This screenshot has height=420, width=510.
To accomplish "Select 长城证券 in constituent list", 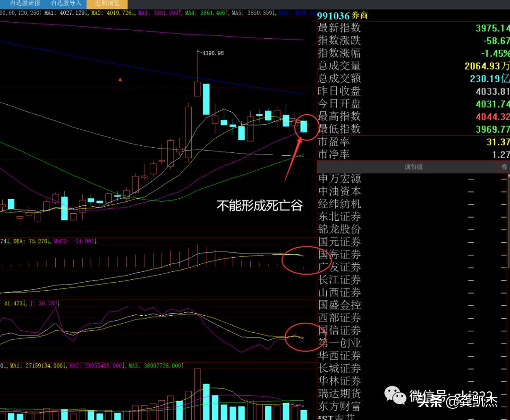I will tap(340, 368).
